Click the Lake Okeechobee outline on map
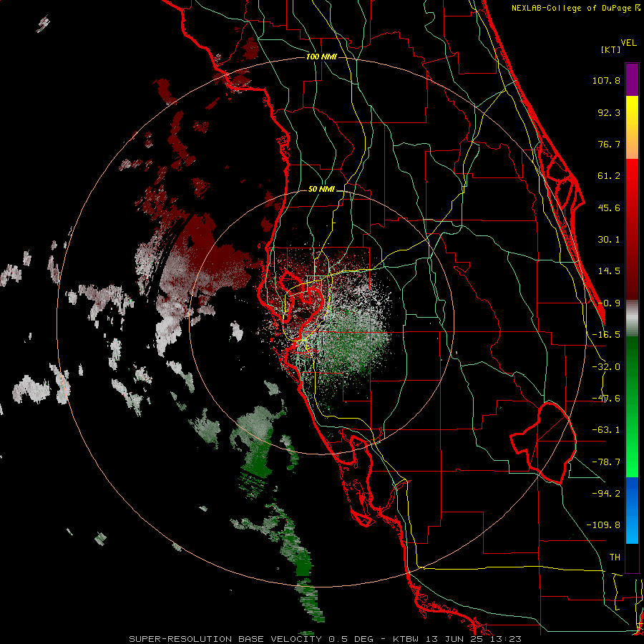 [x=543, y=443]
